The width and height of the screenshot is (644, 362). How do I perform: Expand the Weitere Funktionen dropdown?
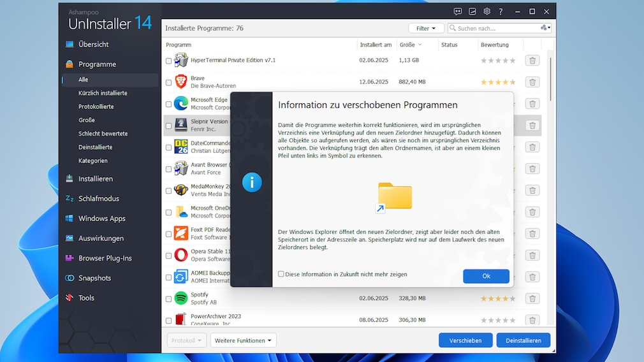(x=243, y=340)
